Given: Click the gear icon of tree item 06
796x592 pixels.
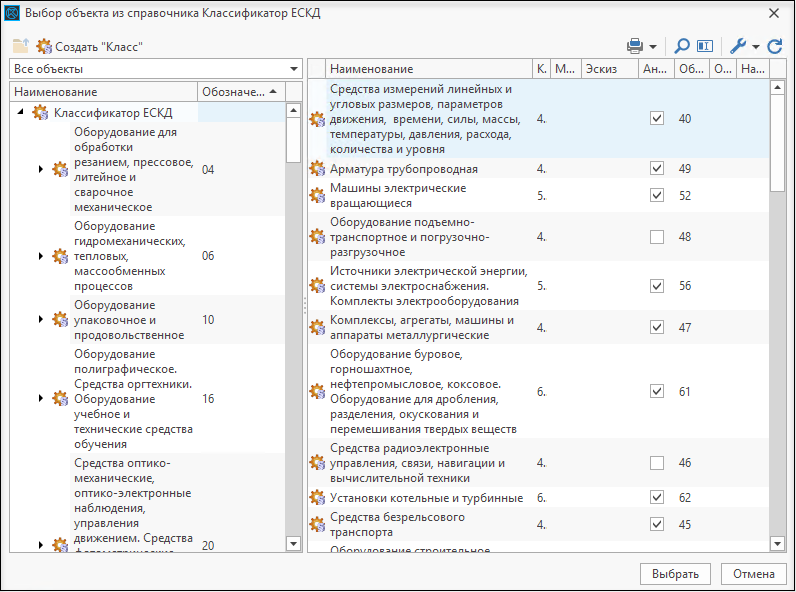Looking at the screenshot, I should pyautogui.click(x=60, y=256).
